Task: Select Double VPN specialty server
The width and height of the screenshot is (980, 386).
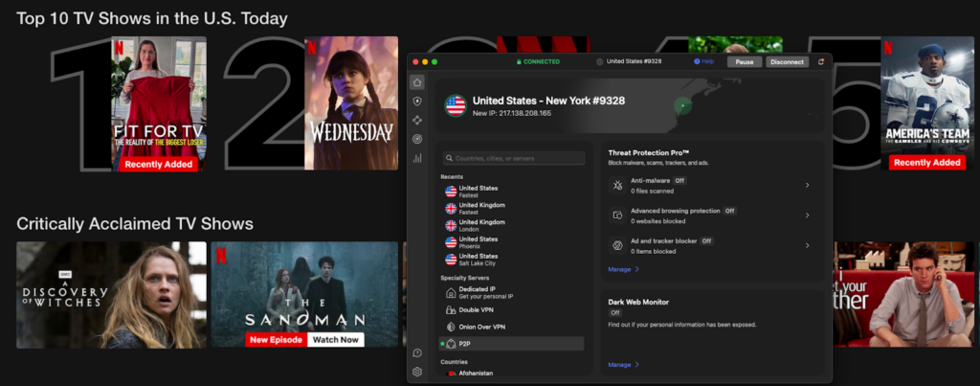Action: pyautogui.click(x=513, y=309)
